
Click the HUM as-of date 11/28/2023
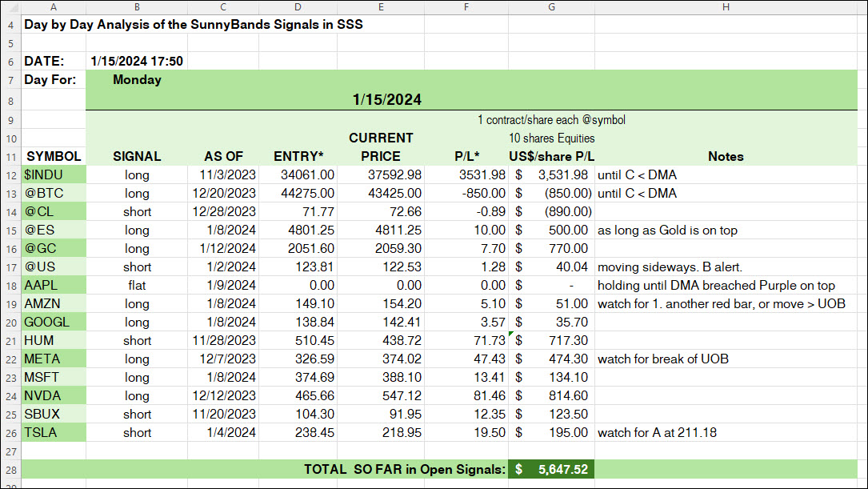[x=223, y=341]
